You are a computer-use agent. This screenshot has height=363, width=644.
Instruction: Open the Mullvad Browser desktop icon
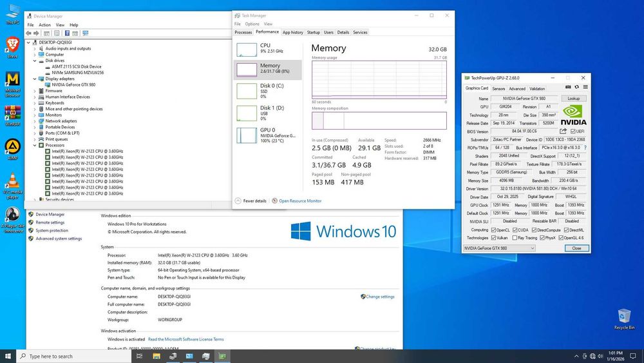point(12,84)
